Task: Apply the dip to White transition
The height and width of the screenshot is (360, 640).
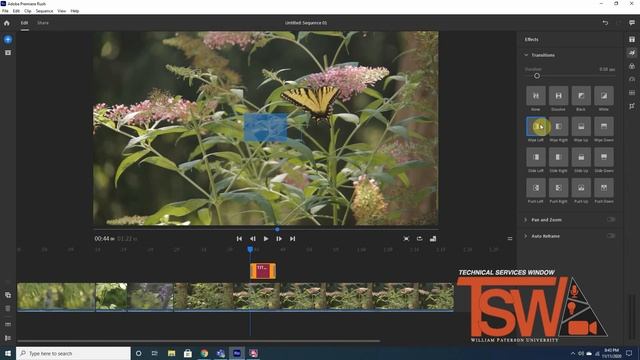Action: [x=604, y=96]
